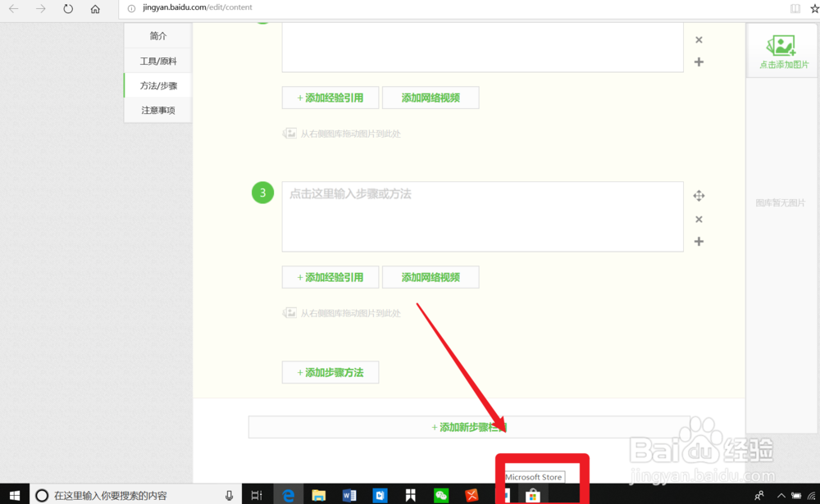Image resolution: width=820 pixels, height=504 pixels.
Task: Refresh the page
Action: point(68,8)
